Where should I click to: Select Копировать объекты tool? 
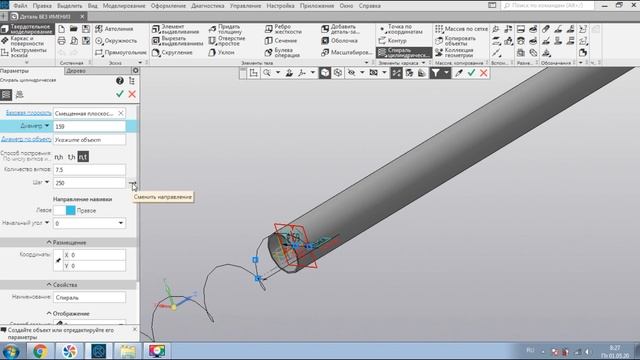(455, 41)
